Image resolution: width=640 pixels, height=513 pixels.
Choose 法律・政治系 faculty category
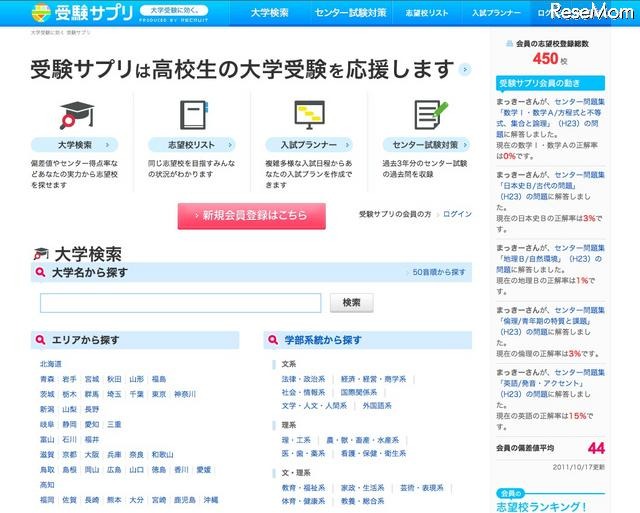coord(303,379)
